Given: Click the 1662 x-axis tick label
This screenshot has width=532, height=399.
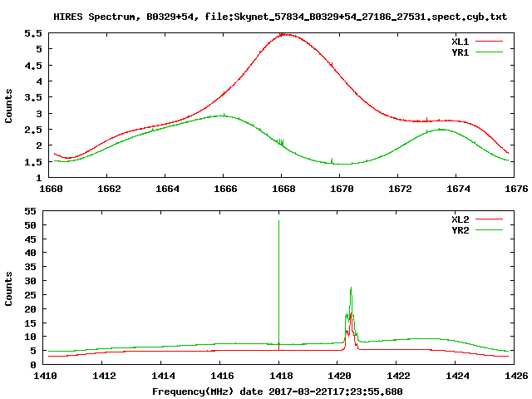Looking at the screenshot, I should pos(109,189).
